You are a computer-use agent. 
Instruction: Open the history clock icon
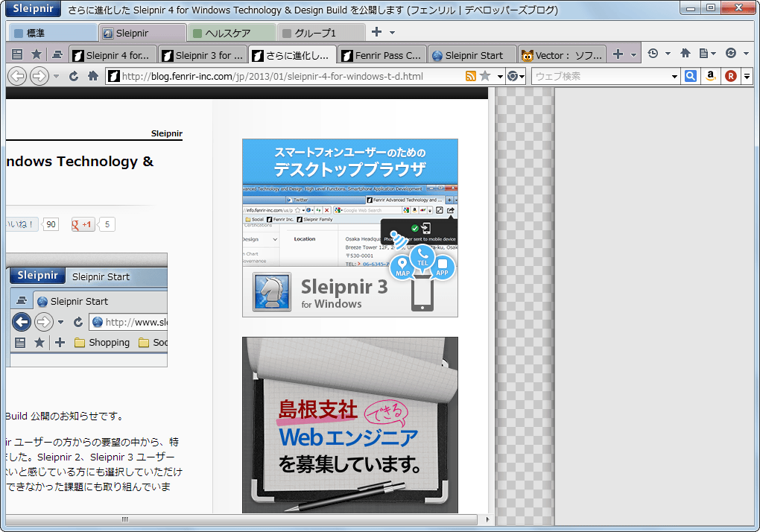tap(653, 54)
